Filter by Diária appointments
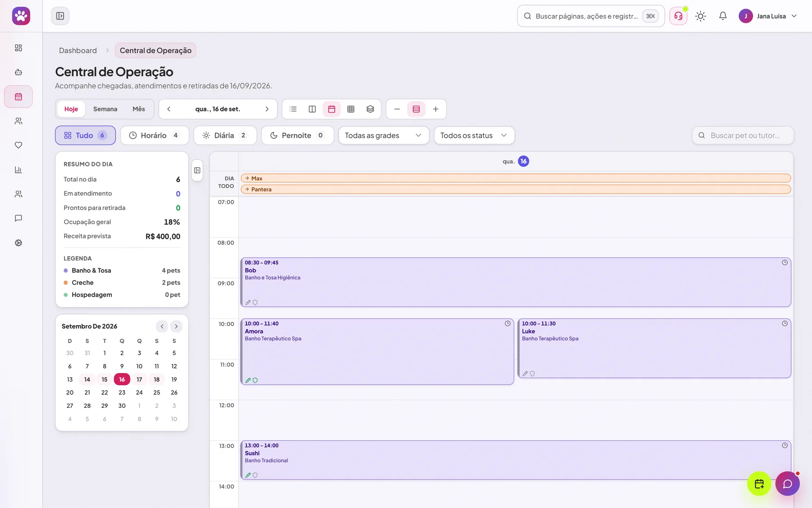812x508 pixels. pyautogui.click(x=225, y=135)
